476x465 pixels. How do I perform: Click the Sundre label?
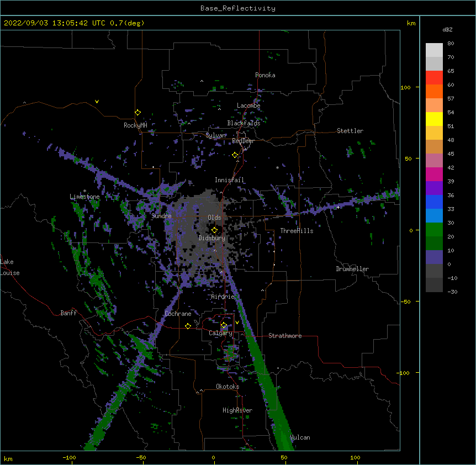point(161,216)
